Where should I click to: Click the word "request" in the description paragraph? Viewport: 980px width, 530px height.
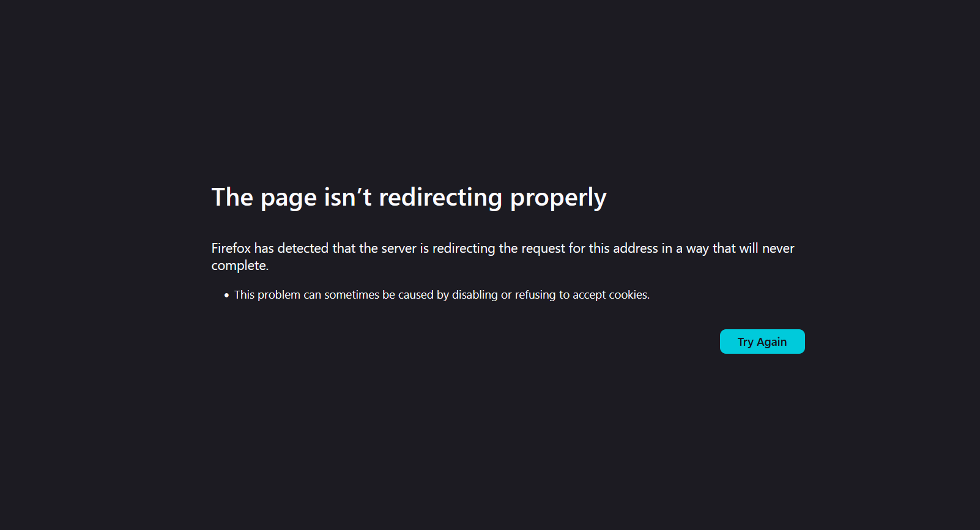543,249
